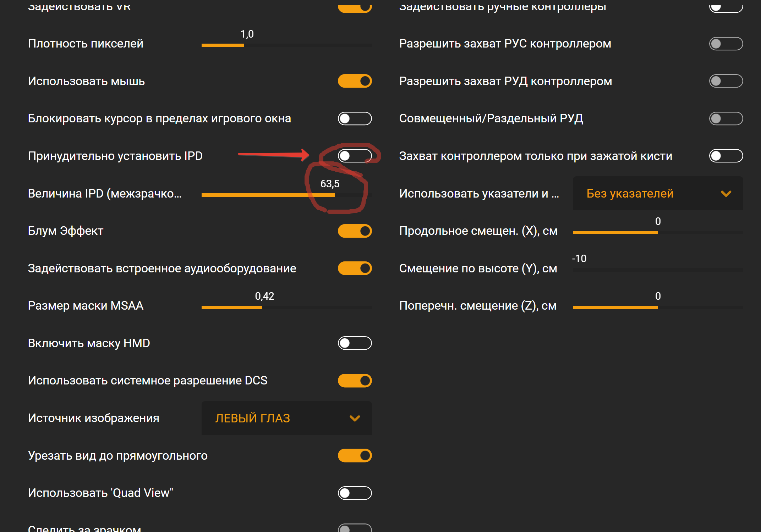
Task: Toggle the 'Использовать мышь' switch
Action: (x=355, y=81)
